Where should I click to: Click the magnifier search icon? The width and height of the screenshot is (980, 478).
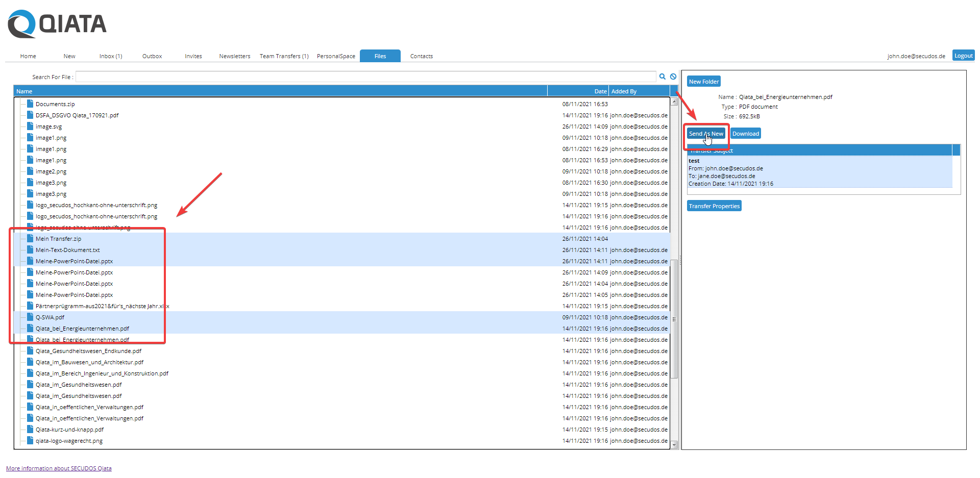[x=662, y=77]
